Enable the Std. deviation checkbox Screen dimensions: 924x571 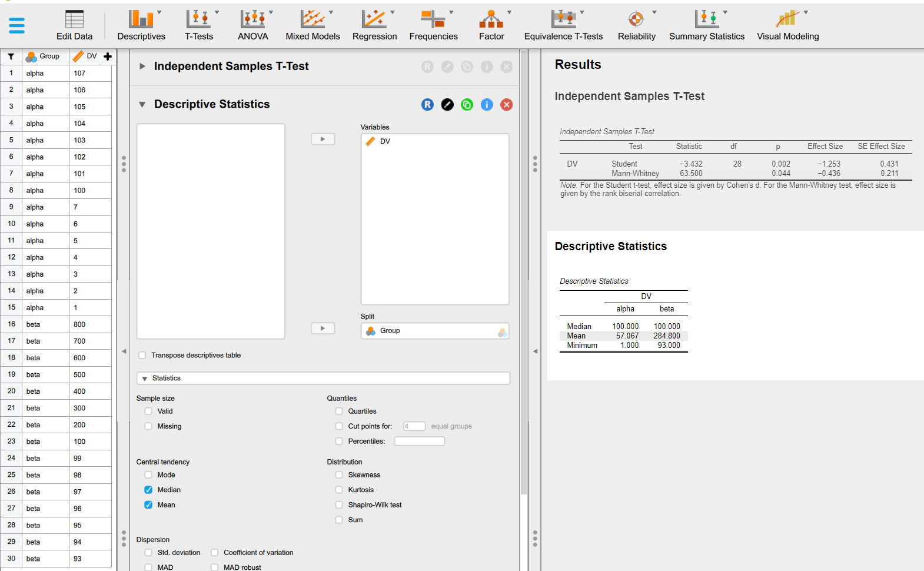[x=148, y=553]
